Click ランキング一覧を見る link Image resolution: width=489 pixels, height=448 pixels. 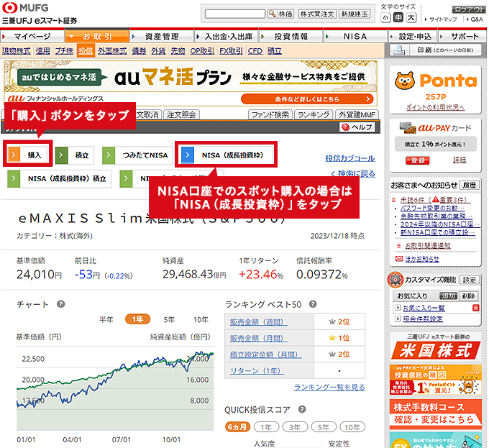(329, 387)
